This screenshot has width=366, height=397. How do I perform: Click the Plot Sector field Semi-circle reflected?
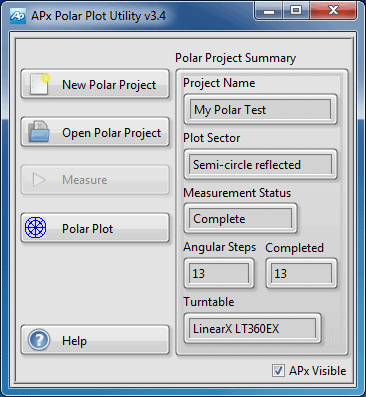pyautogui.click(x=260, y=164)
